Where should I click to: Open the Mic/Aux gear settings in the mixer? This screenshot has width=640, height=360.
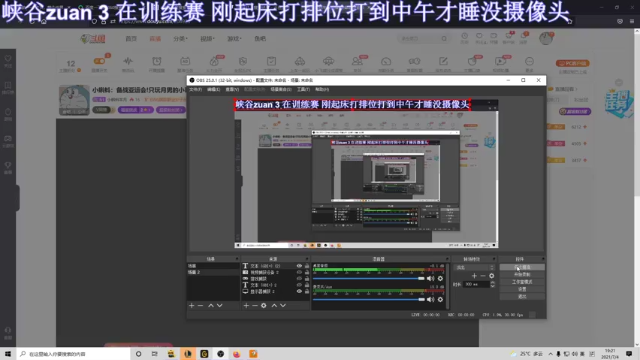(x=440, y=300)
